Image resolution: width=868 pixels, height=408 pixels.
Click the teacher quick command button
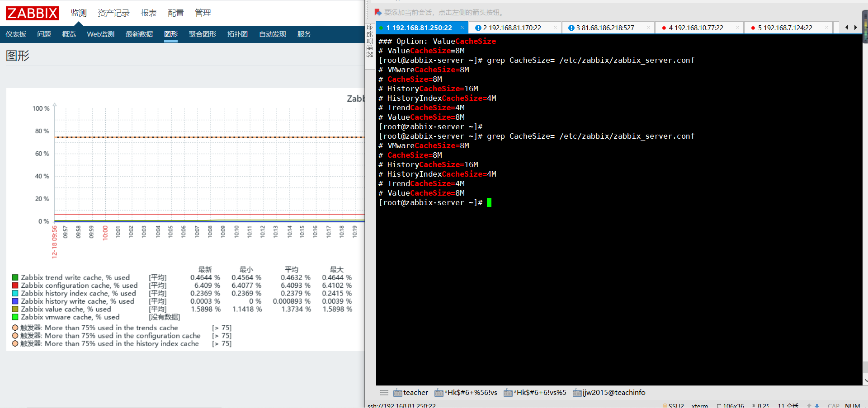tap(410, 393)
